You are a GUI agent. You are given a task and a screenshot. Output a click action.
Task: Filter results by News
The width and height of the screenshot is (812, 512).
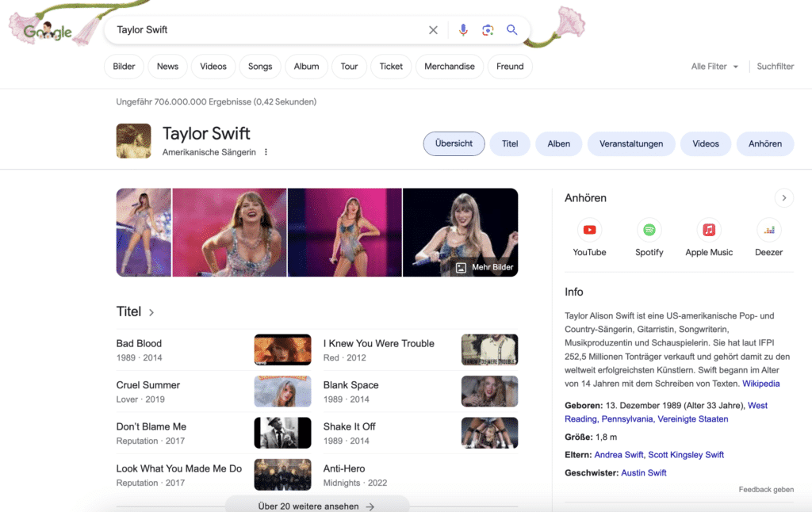pos(167,67)
